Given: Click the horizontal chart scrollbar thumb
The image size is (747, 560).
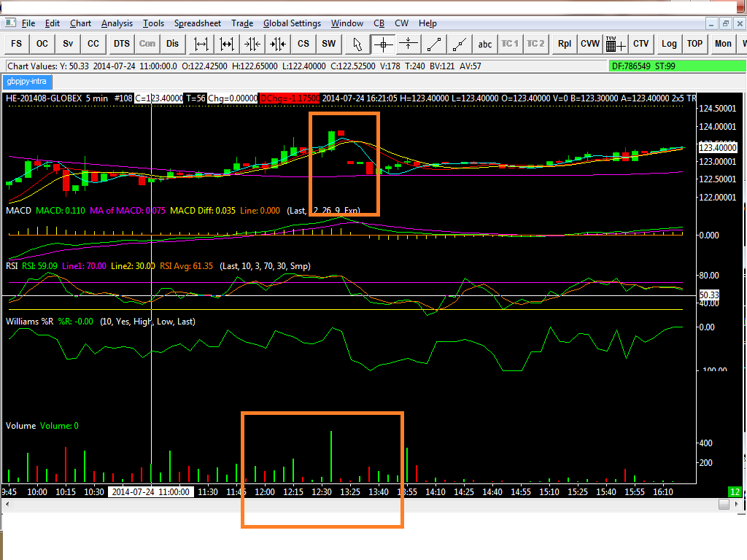Looking at the screenshot, I should point(724,504).
